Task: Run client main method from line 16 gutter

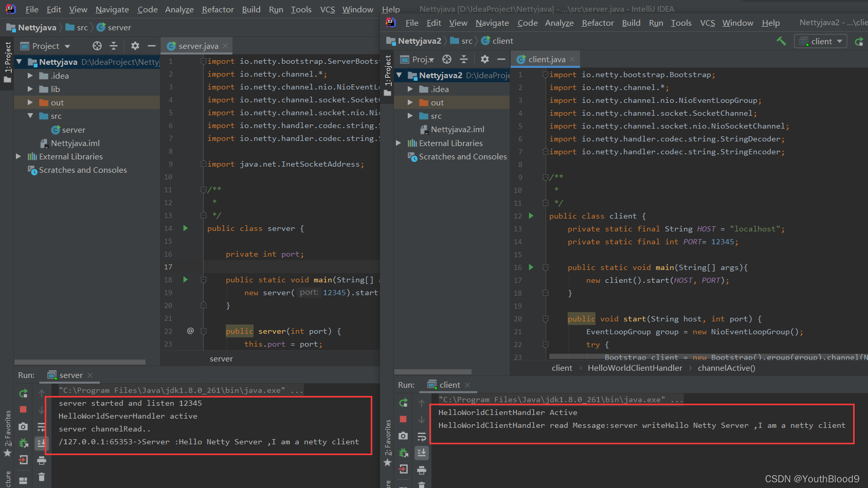Action: point(531,267)
